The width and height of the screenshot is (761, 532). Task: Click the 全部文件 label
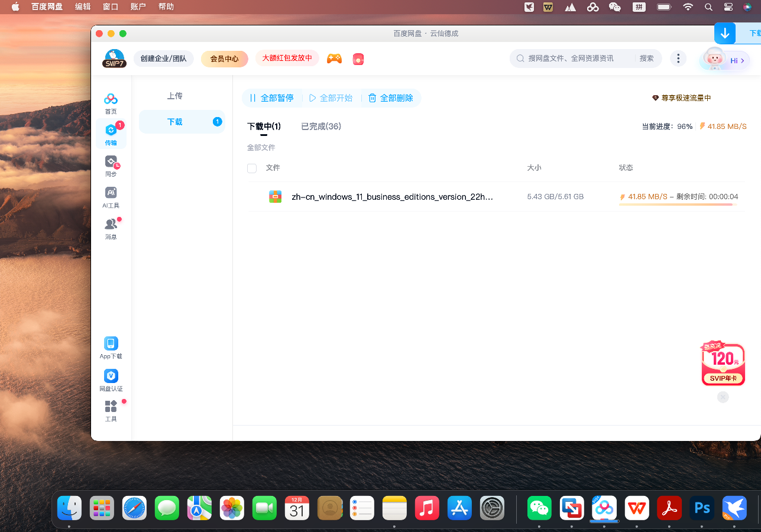[261, 148]
